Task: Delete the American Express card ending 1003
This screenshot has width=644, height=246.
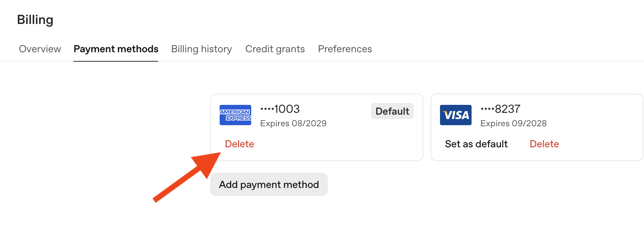Action: (x=239, y=144)
